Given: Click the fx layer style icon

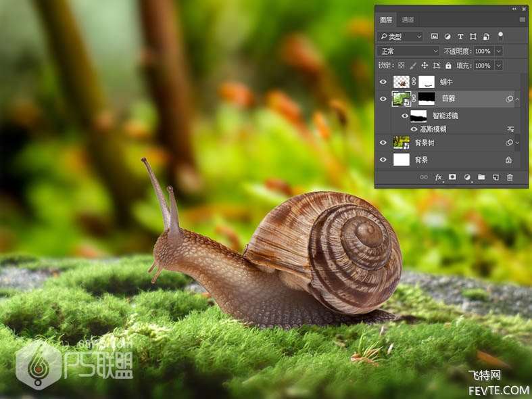Looking at the screenshot, I should pos(438,177).
